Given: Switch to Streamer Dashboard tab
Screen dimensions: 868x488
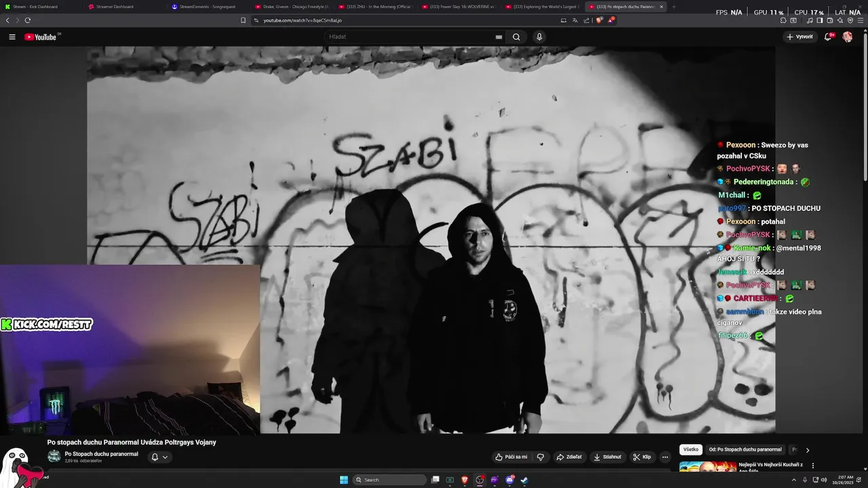Looking at the screenshot, I should point(125,7).
